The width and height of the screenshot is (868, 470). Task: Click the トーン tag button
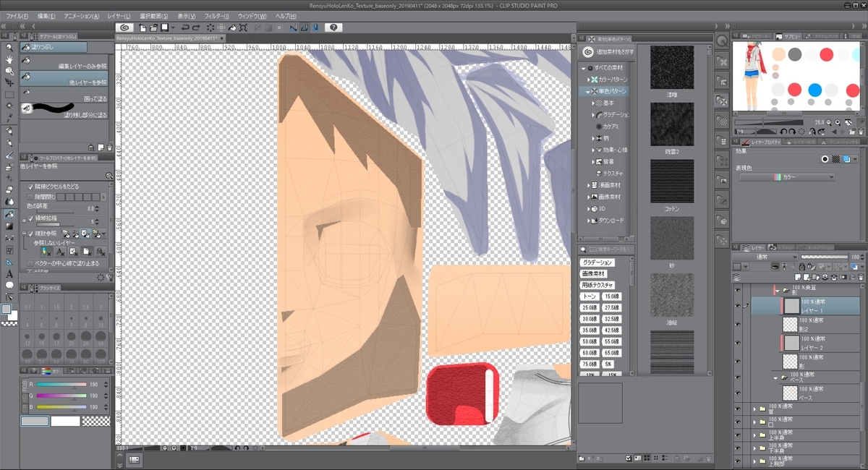[x=590, y=296]
